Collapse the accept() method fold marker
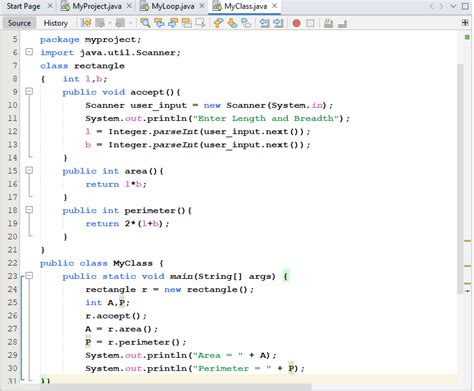This screenshot has height=391, width=474. coord(29,91)
